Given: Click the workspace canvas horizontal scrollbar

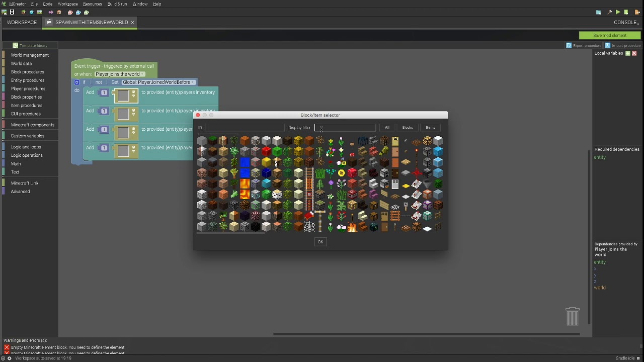Looking at the screenshot, I should (427, 334).
